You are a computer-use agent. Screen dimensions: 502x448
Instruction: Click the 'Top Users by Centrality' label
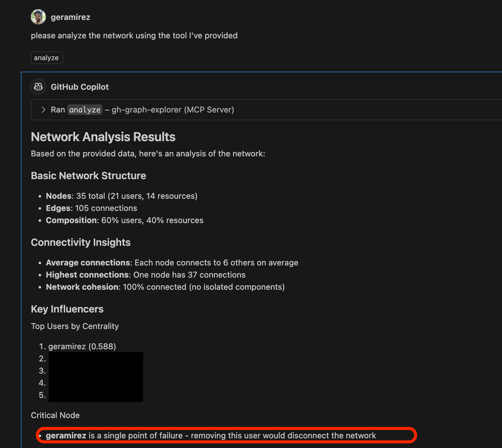click(75, 326)
